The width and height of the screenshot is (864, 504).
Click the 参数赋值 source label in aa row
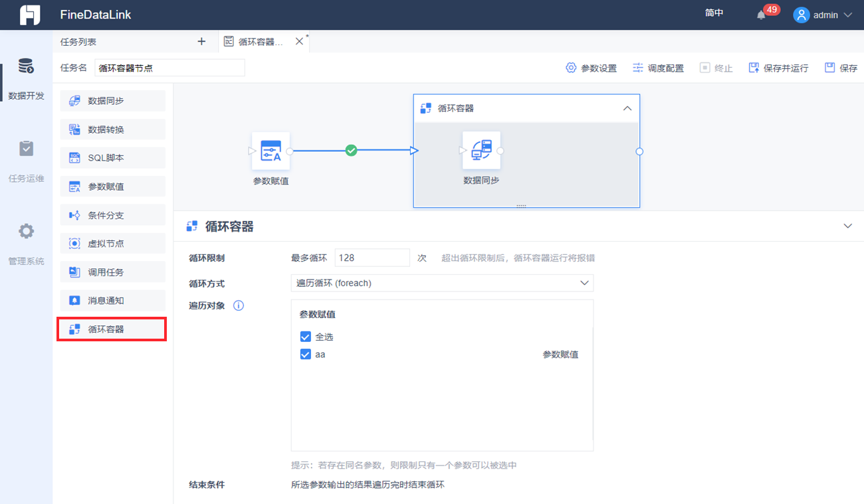560,355
